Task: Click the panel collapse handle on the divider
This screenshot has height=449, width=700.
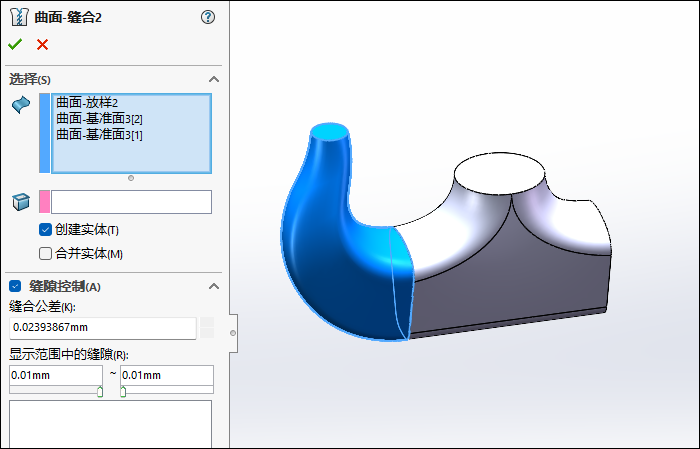Action: pyautogui.click(x=233, y=332)
